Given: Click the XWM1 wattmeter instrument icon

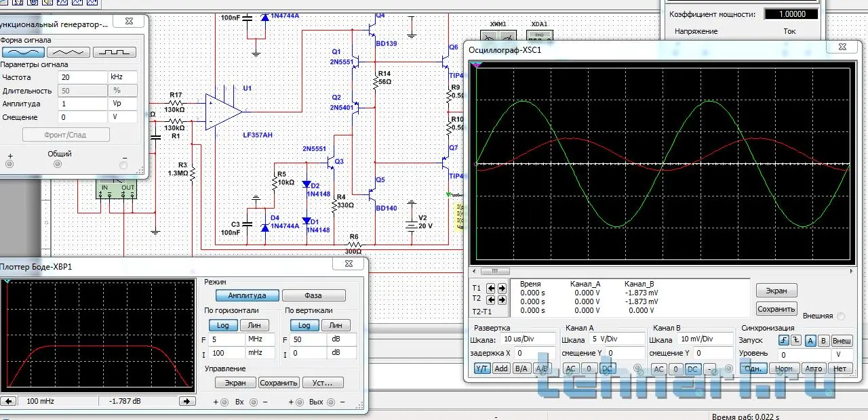Looking at the screenshot, I should pyautogui.click(x=498, y=35).
